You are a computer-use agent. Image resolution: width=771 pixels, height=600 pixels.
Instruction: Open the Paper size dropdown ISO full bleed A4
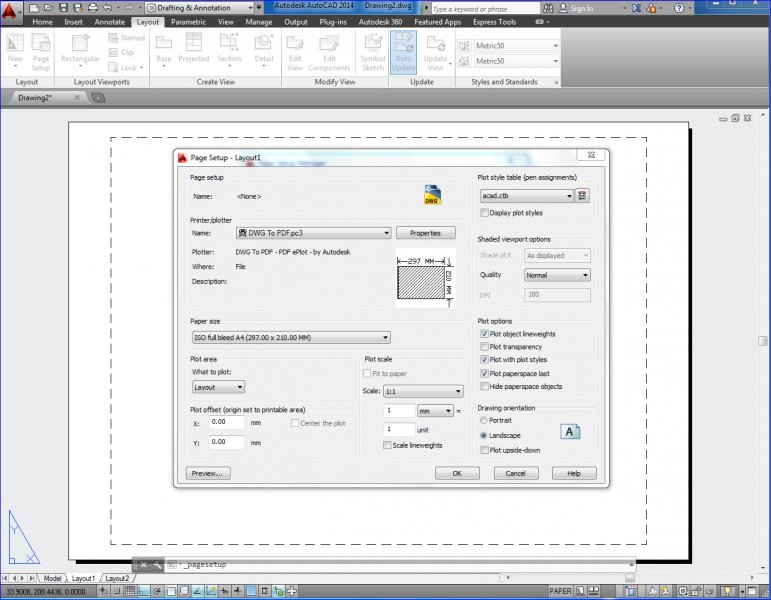point(291,337)
